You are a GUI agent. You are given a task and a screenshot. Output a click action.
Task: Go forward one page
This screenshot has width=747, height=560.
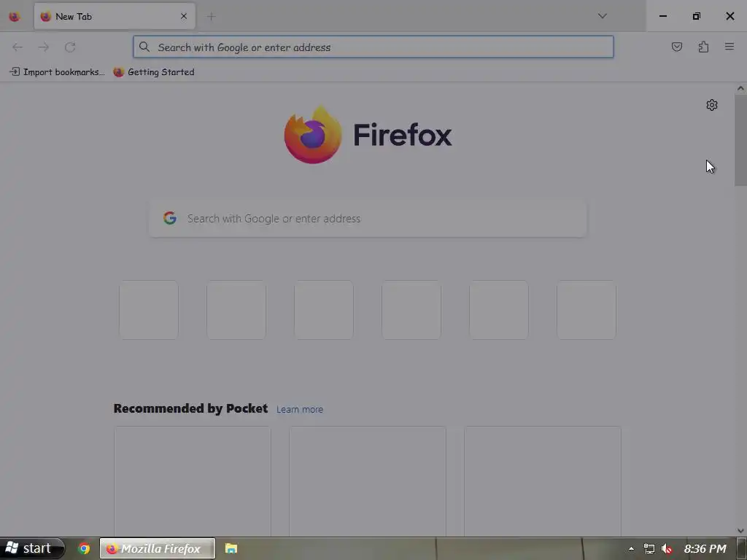click(x=43, y=47)
